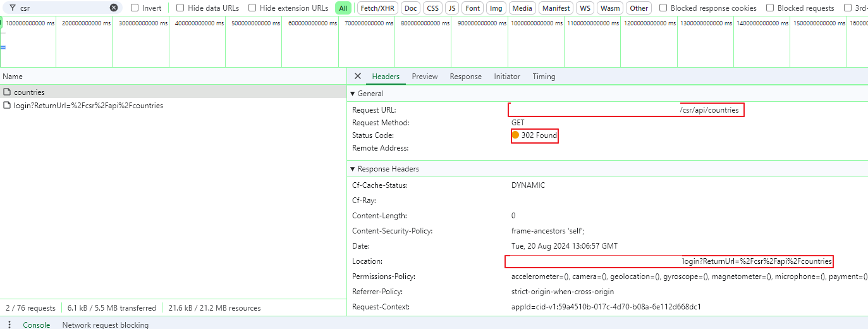Open the Response tab

click(x=466, y=77)
